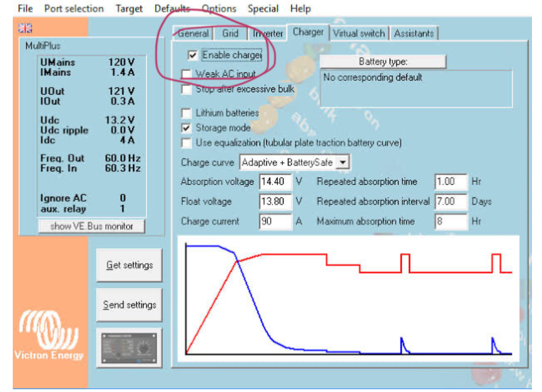Click the Freq. Out 60.0 Hz reading

pos(91,158)
